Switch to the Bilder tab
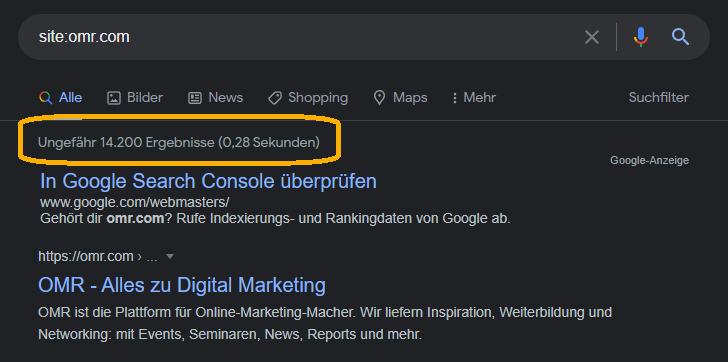This screenshot has width=728, height=362. (135, 97)
